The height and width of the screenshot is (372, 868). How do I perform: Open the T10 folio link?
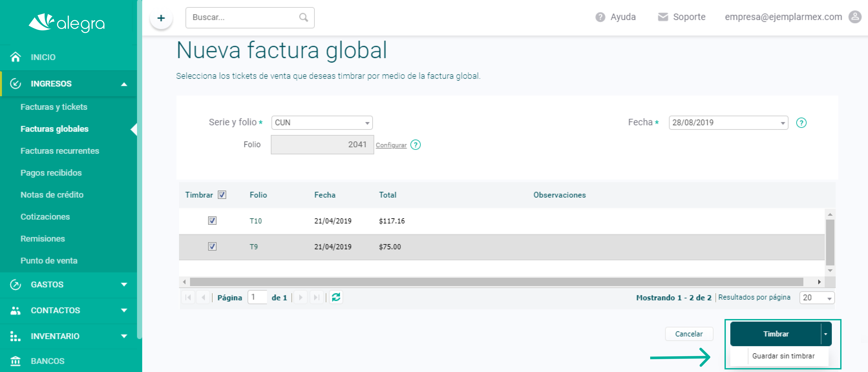255,221
